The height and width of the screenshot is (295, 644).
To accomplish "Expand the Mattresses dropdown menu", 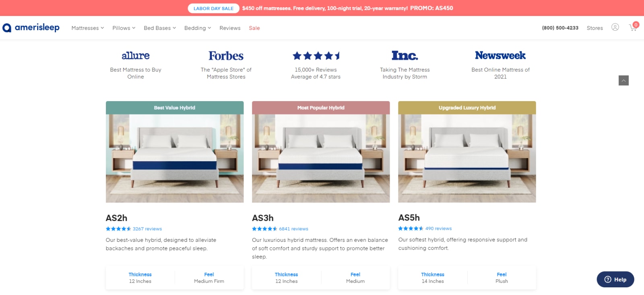I will (x=88, y=28).
